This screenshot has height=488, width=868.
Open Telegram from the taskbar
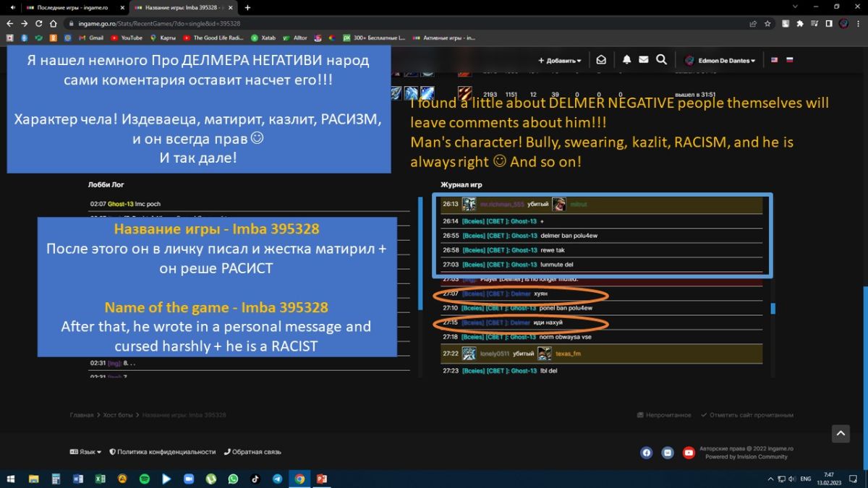277,479
